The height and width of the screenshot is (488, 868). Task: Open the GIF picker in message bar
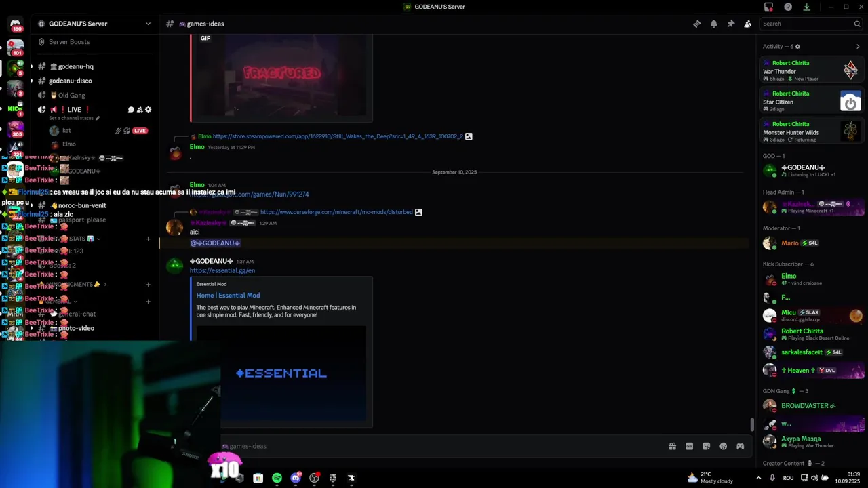[x=689, y=446]
